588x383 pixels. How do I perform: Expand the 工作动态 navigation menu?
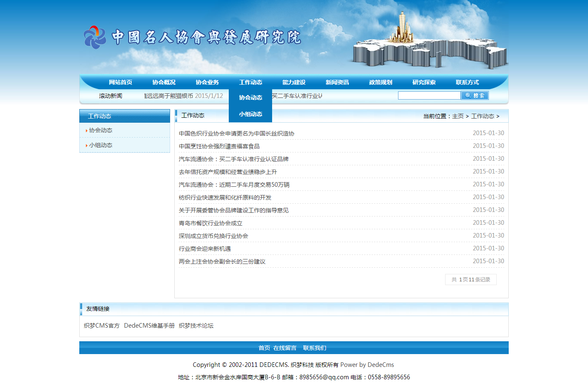click(x=251, y=82)
